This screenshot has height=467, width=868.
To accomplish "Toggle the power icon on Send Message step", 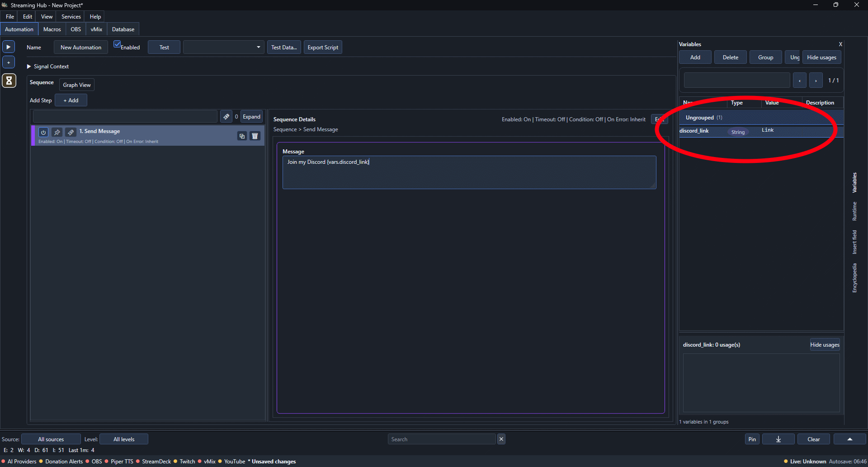I will coord(43,132).
